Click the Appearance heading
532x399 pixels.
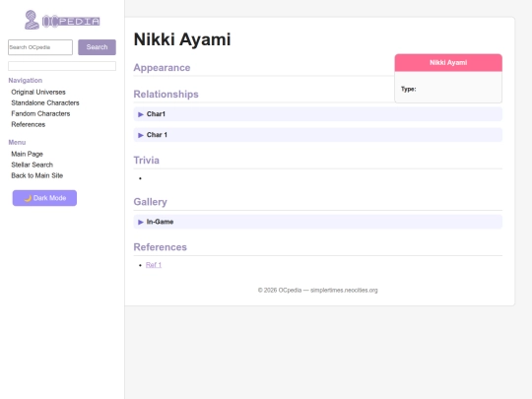click(x=162, y=68)
